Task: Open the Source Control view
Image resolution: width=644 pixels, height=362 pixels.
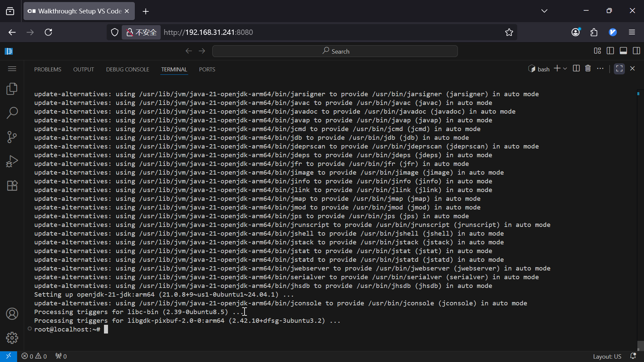Action: 12,137
